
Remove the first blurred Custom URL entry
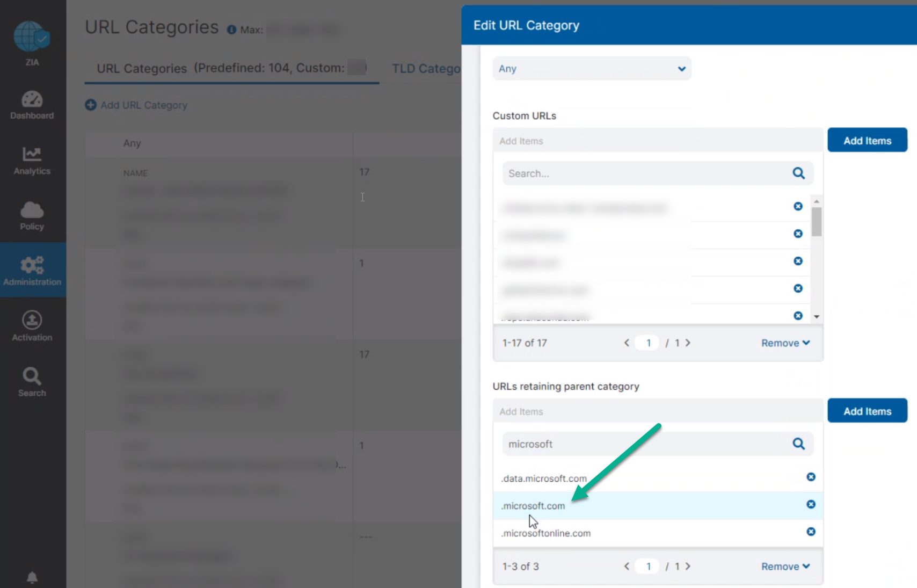click(x=798, y=206)
